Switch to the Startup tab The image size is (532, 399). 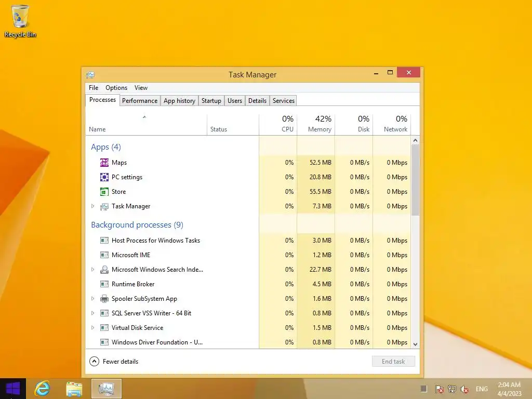(x=211, y=101)
